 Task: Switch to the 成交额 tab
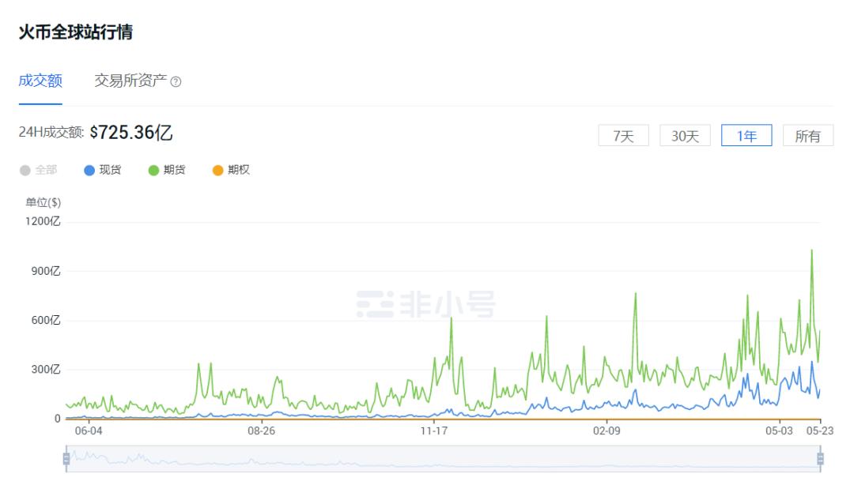click(40, 81)
